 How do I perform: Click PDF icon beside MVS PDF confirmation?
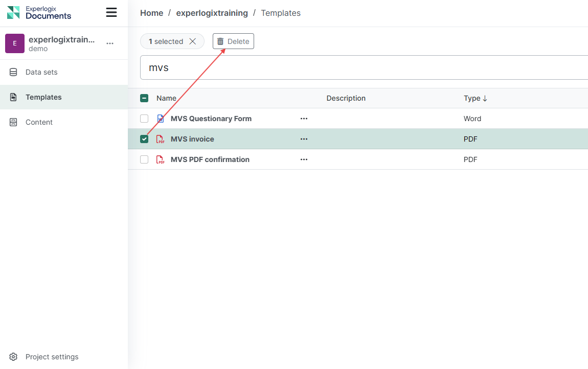(x=161, y=159)
